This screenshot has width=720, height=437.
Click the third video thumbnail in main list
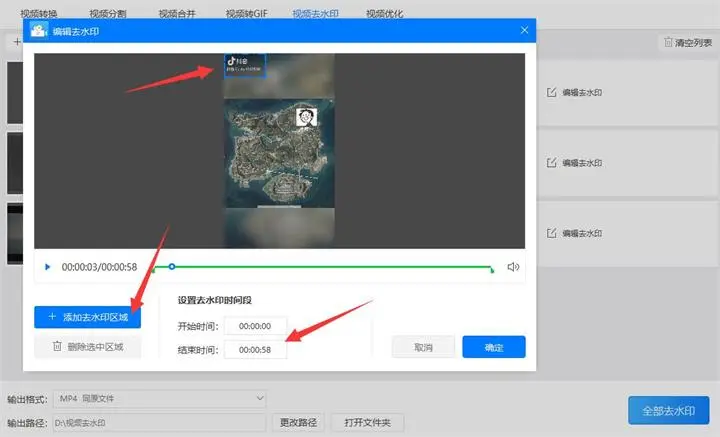15,234
